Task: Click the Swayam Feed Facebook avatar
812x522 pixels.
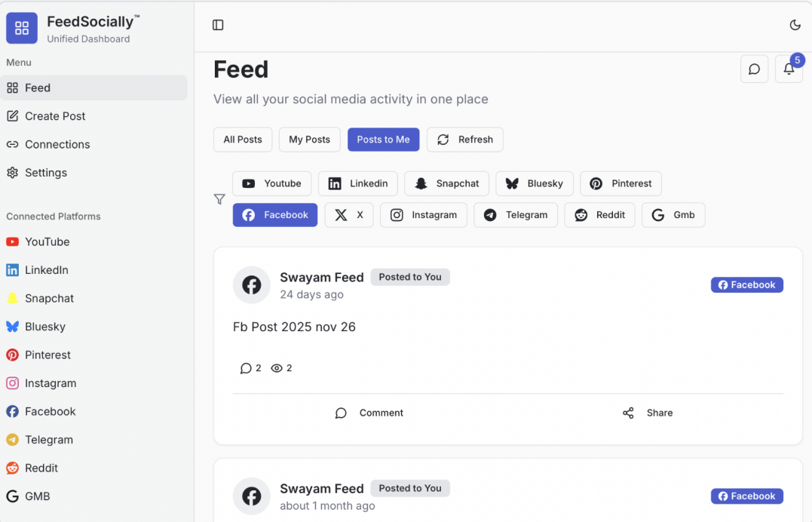Action: click(x=251, y=285)
